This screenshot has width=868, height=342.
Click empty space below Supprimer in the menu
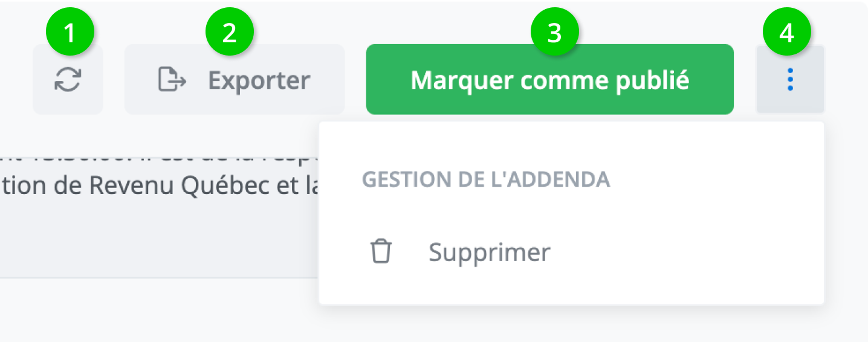571,287
